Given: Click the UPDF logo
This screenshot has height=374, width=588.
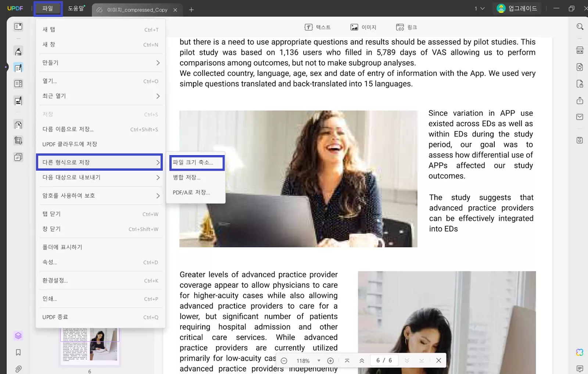Looking at the screenshot, I should tap(15, 8).
